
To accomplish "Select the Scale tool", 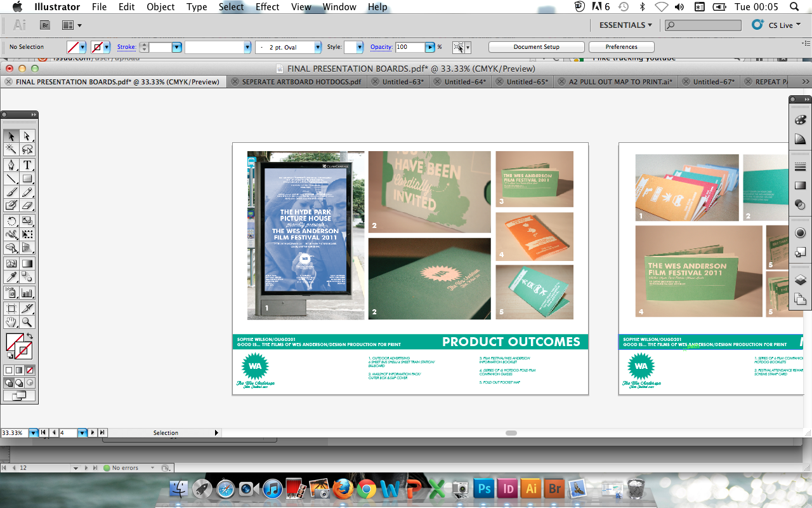I will pyautogui.click(x=27, y=221).
